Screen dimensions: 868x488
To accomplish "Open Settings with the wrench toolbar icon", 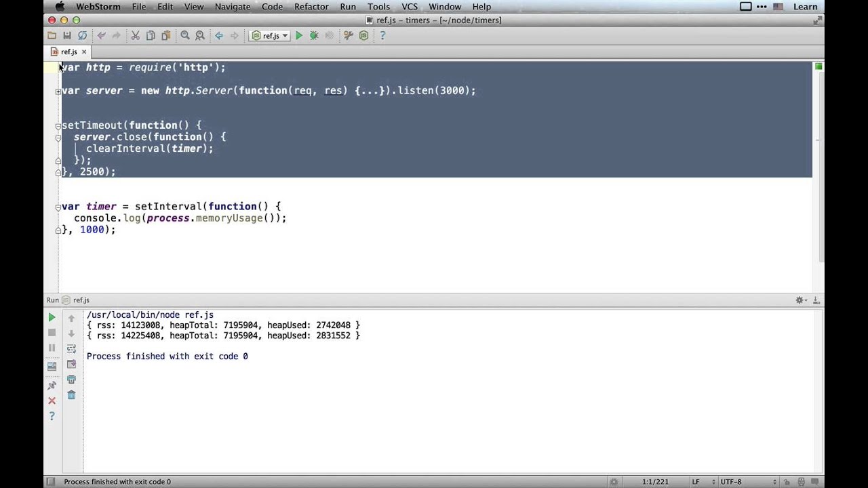I will coord(349,36).
